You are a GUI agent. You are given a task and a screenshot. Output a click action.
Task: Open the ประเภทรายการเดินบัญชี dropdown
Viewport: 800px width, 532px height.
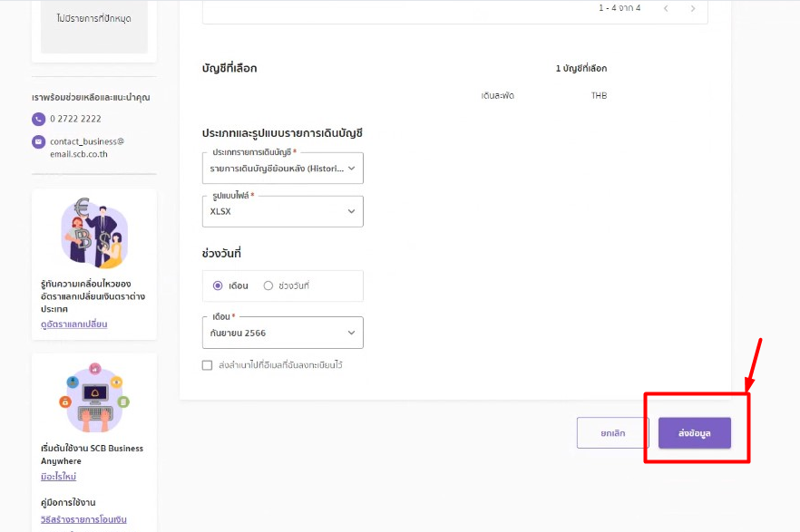[x=283, y=169]
